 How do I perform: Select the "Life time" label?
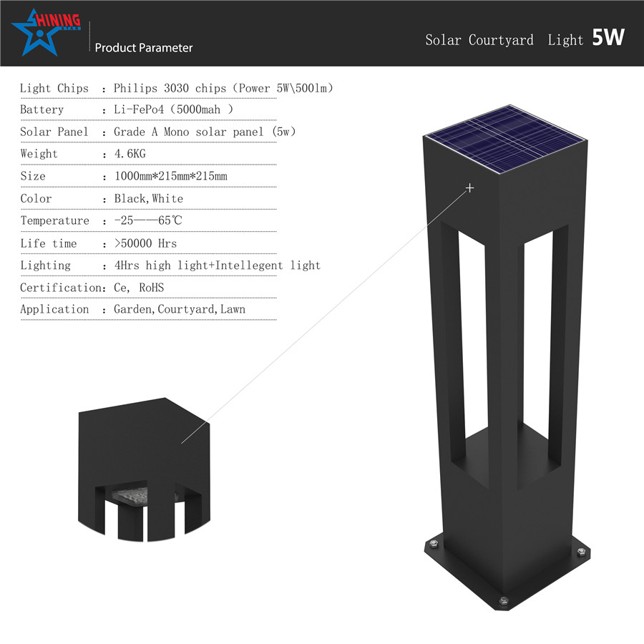[x=49, y=243]
